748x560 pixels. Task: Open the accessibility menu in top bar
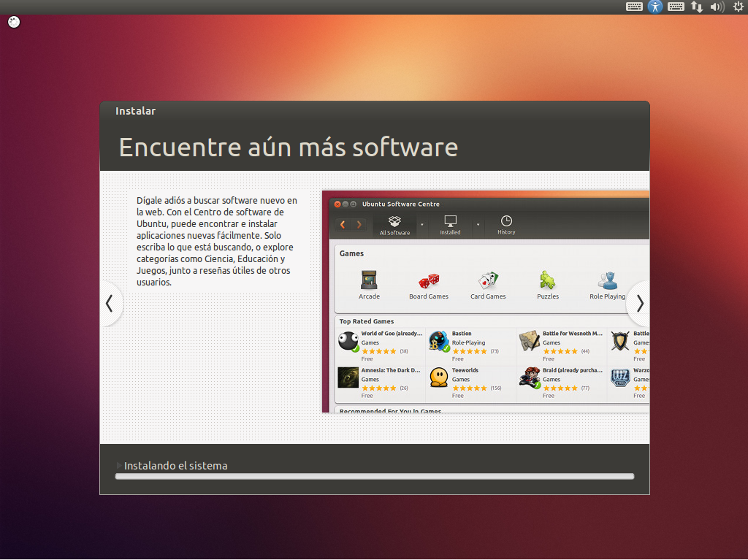point(655,7)
